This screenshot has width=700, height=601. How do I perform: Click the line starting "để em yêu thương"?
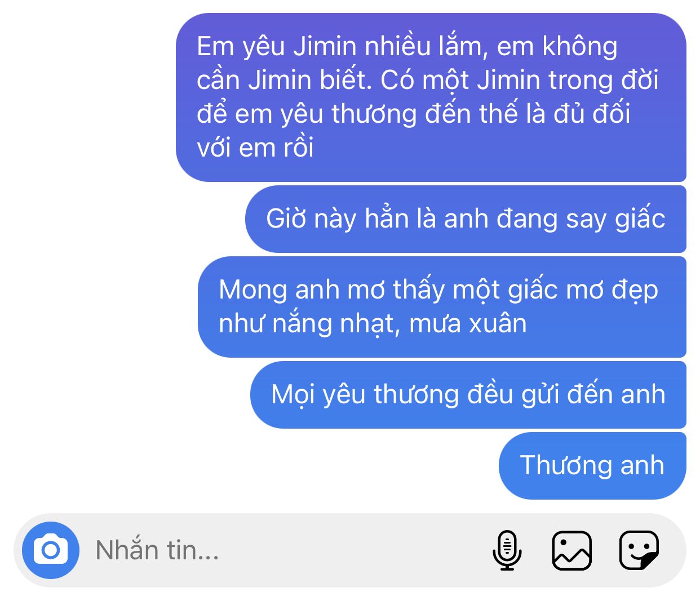coord(413,114)
